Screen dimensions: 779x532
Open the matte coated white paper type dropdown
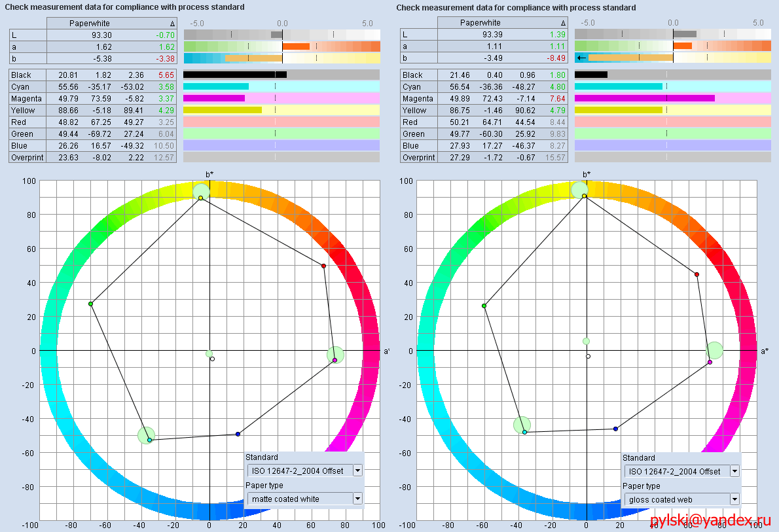coord(357,499)
